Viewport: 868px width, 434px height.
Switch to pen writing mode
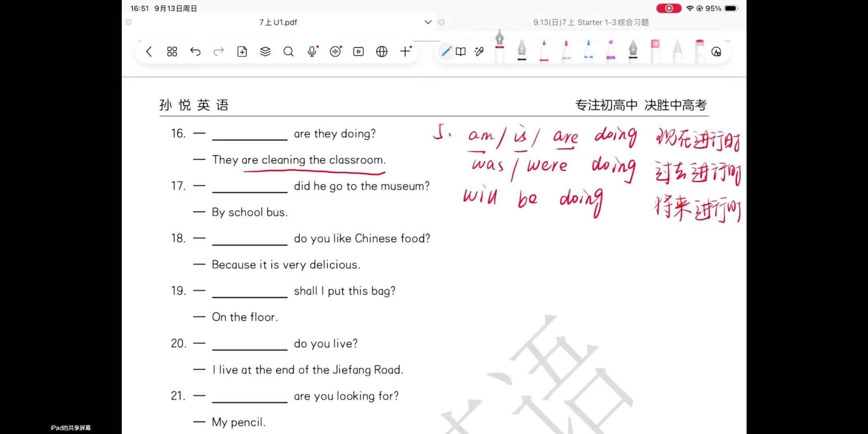(446, 51)
